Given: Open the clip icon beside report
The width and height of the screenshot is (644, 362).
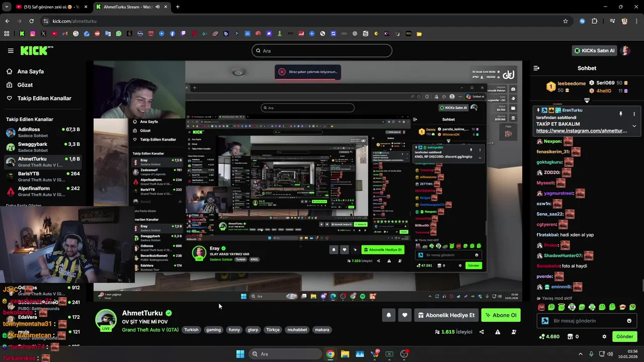Looking at the screenshot, I should (514, 332).
